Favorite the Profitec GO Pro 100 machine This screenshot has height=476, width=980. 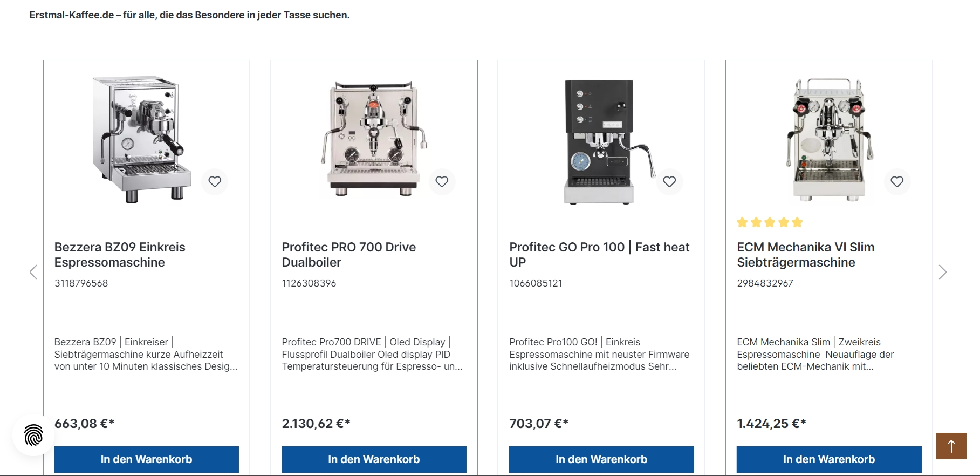(x=669, y=182)
